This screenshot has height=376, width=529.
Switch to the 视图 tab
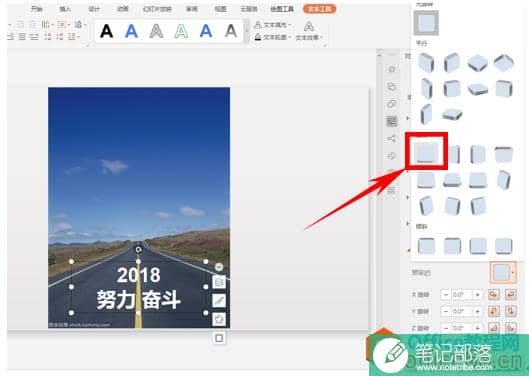220,9
